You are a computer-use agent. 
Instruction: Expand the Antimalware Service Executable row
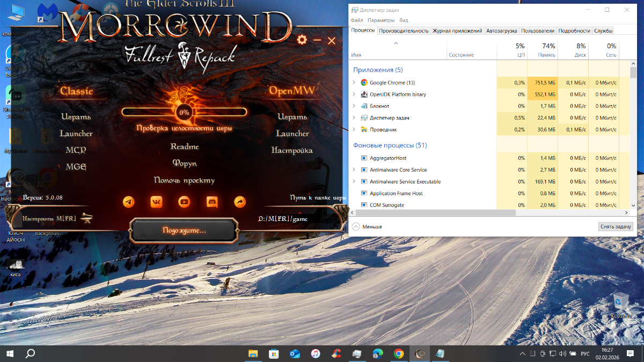(354, 182)
